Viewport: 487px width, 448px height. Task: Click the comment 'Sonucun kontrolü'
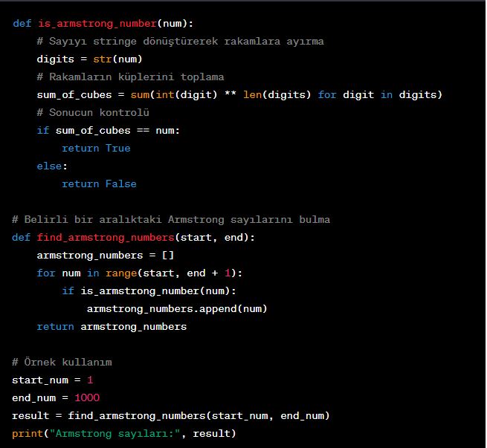coord(93,112)
